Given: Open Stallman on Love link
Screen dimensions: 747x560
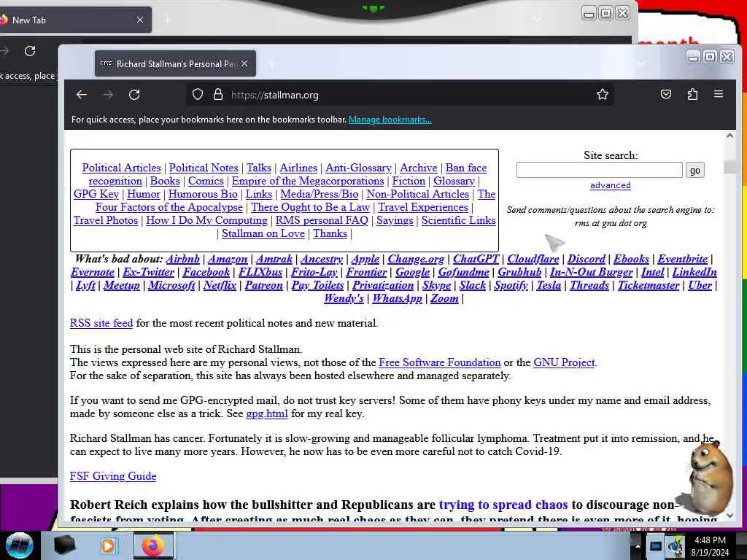Looking at the screenshot, I should click(263, 233).
